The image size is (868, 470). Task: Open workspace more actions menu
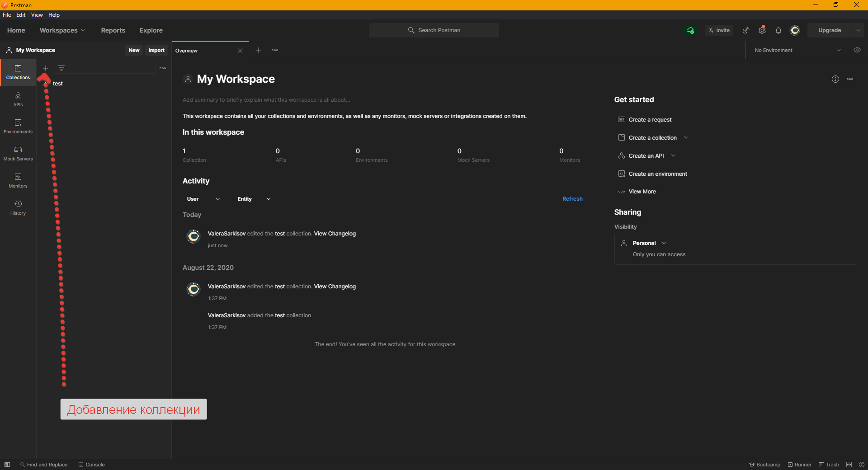point(850,79)
